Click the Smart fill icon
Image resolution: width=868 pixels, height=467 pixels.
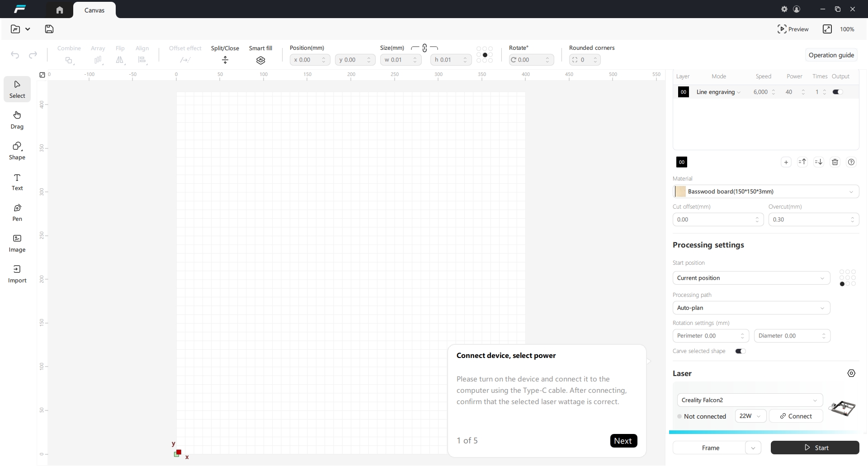[260, 60]
